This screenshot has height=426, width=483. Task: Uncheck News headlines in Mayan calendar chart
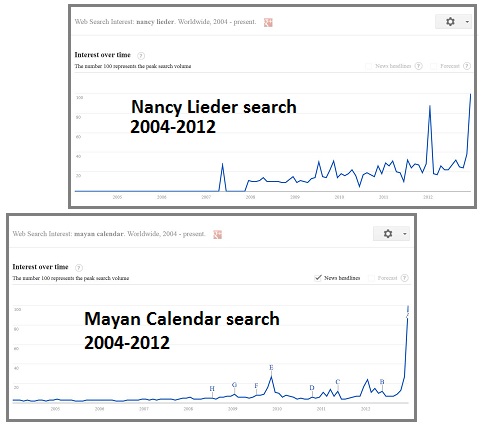tap(318, 278)
